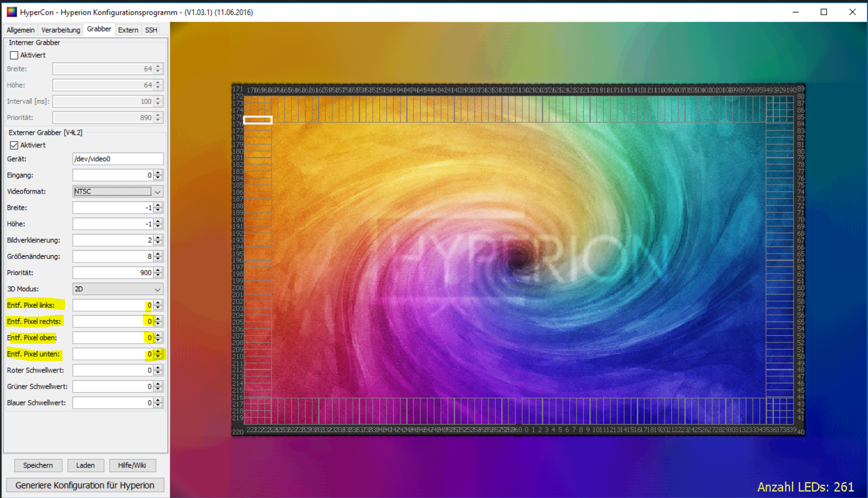868x498 pixels.
Task: Click the Gerät /dev/video0 input field
Action: pos(118,159)
